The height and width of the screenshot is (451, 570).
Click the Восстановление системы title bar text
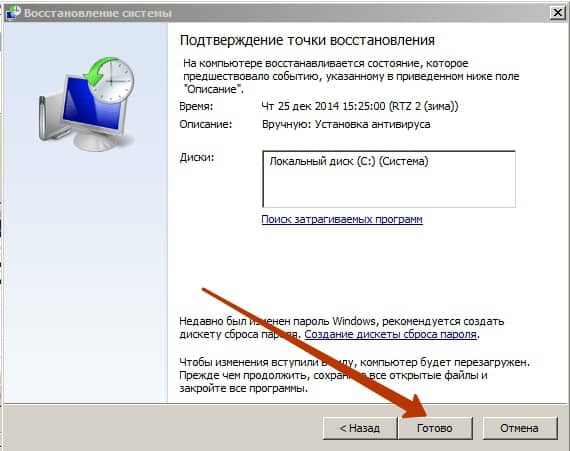click(x=98, y=13)
